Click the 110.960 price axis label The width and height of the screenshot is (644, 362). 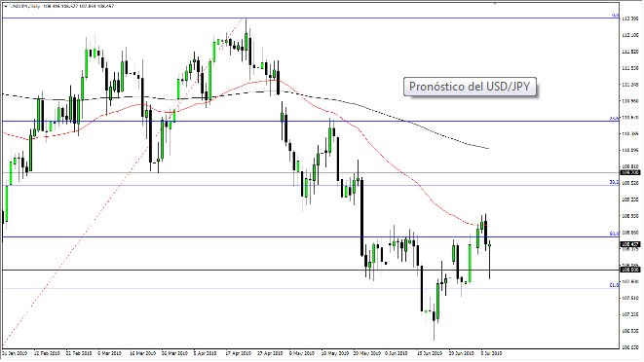click(x=630, y=101)
